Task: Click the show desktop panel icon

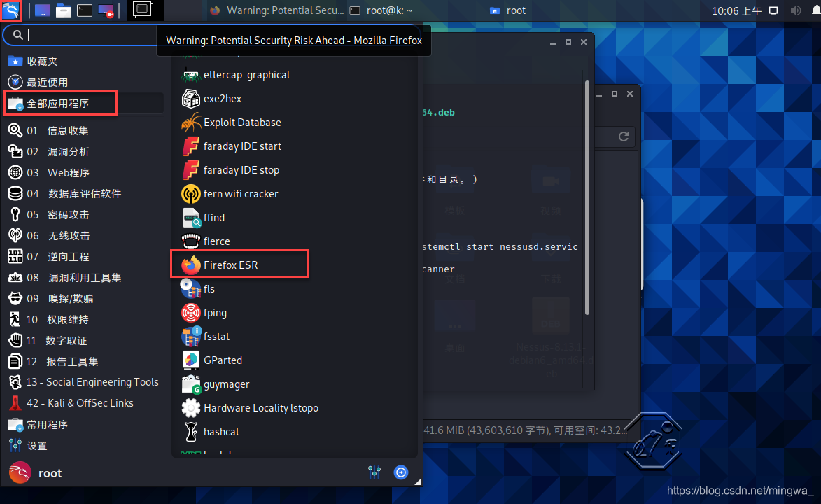Action: [43, 10]
